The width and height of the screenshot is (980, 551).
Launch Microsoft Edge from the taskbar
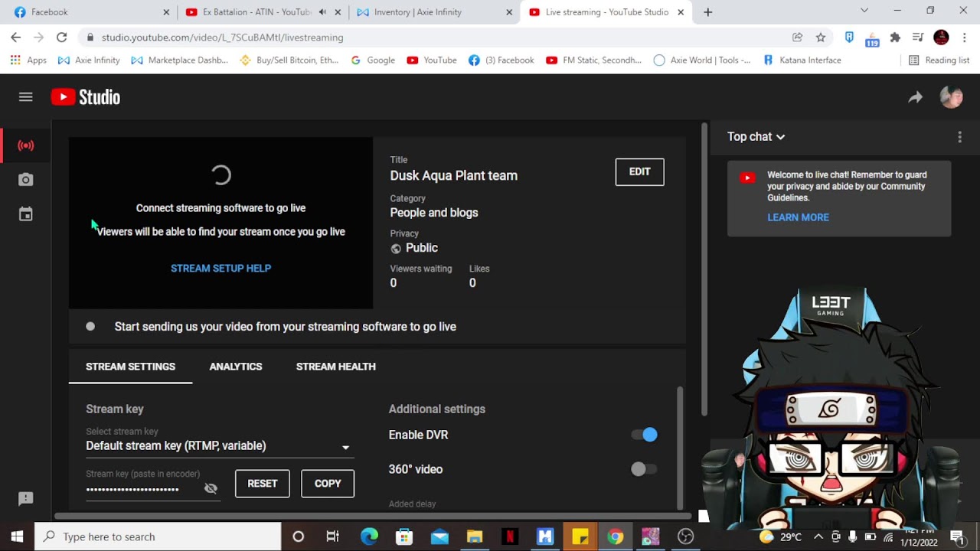369,536
